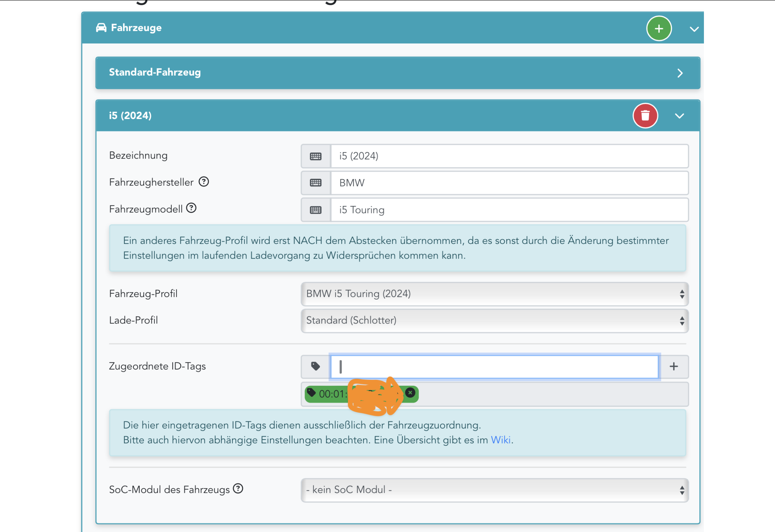Remove the assigned 00:01 ID tag
This screenshot has width=775, height=532.
[x=411, y=393]
